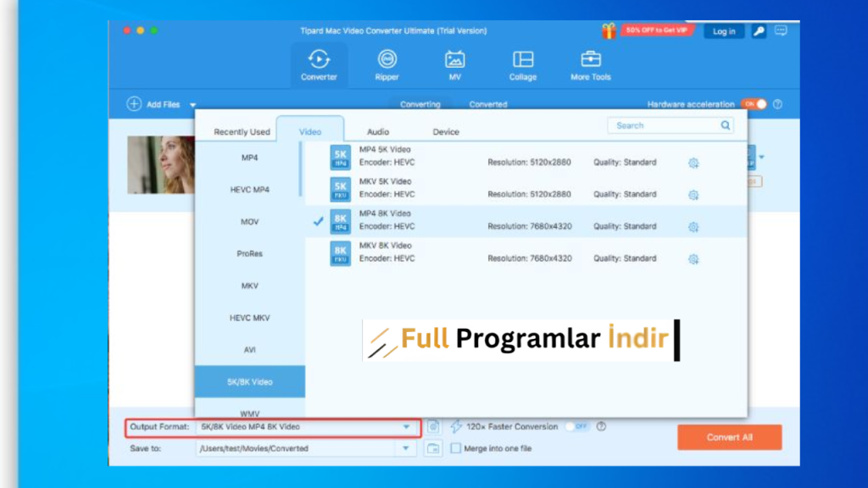Click the gift box promo icon
The image size is (868, 488).
(x=609, y=31)
